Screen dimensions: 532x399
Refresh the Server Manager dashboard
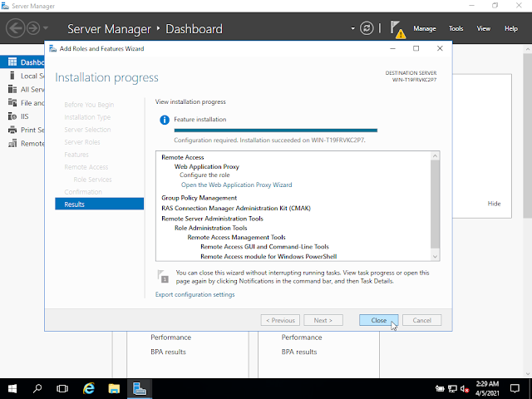tap(367, 28)
